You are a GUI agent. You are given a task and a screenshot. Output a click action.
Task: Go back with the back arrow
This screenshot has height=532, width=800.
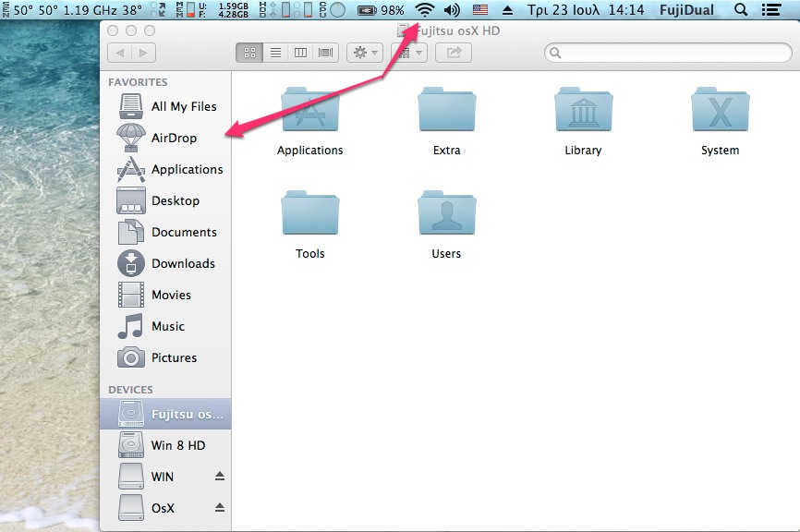click(120, 53)
